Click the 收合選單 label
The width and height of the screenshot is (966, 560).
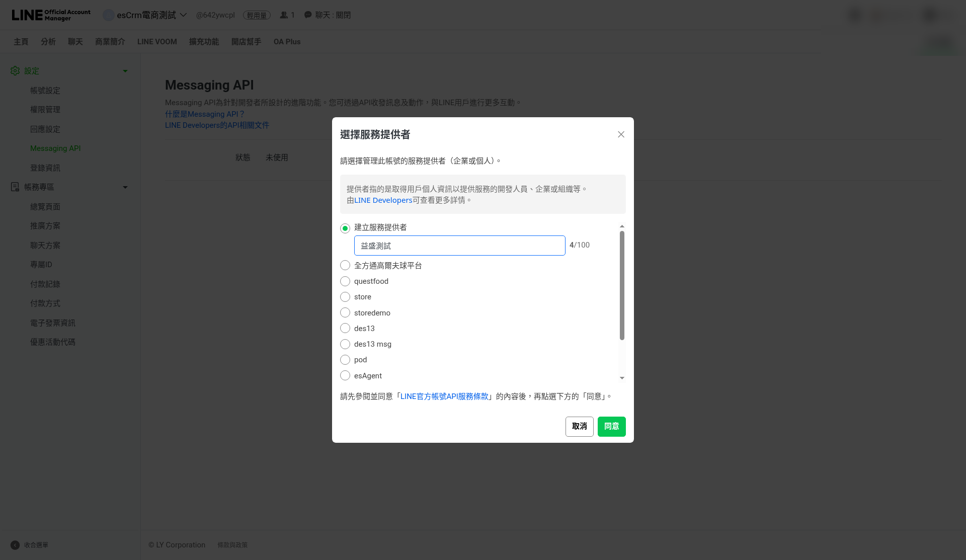click(x=36, y=545)
